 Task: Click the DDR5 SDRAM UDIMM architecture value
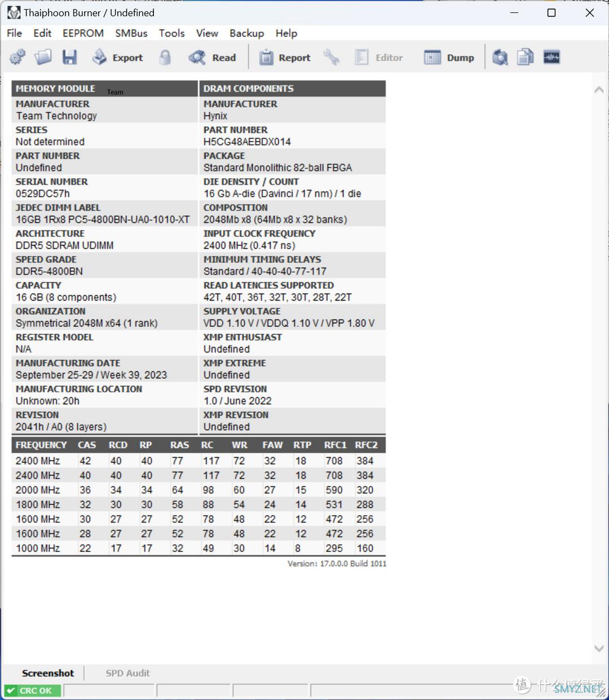[x=65, y=246]
